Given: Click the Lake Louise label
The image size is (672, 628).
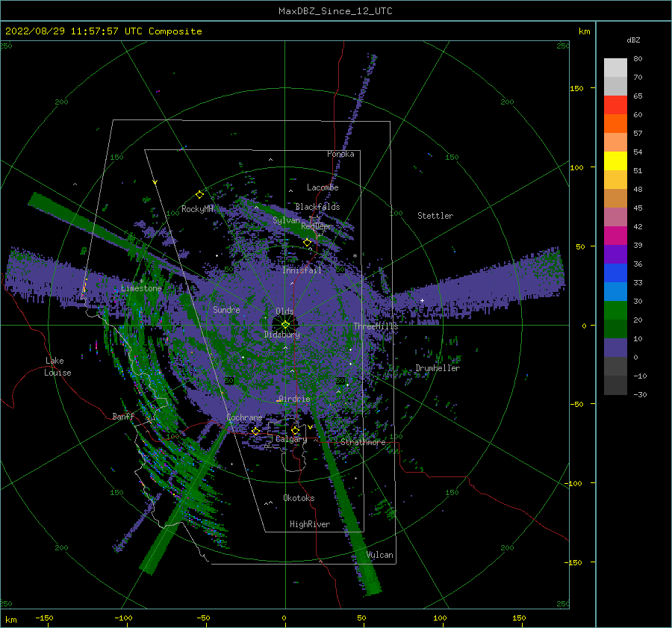Looking at the screenshot, I should point(57,367).
